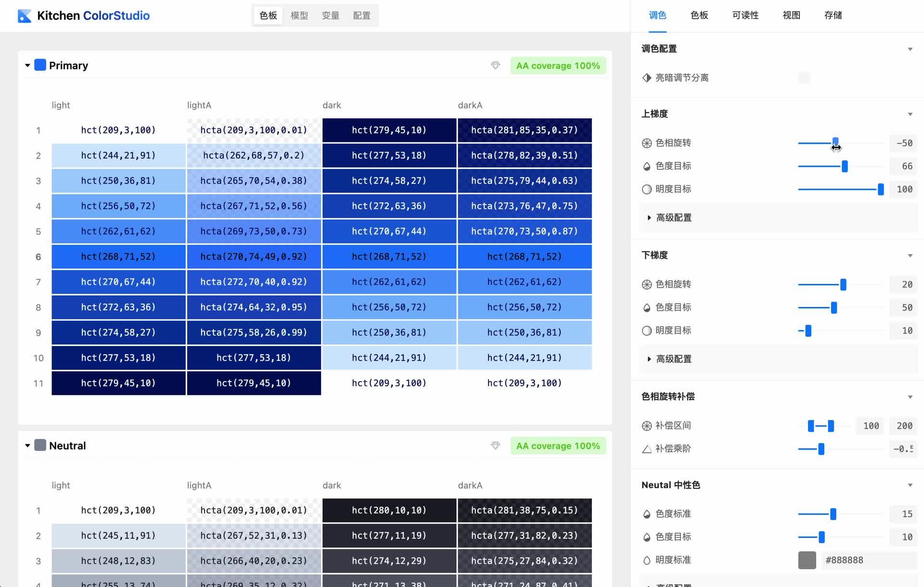This screenshot has width=924, height=587.
Task: Click the #888888 hex input field
Action: pyautogui.click(x=861, y=560)
